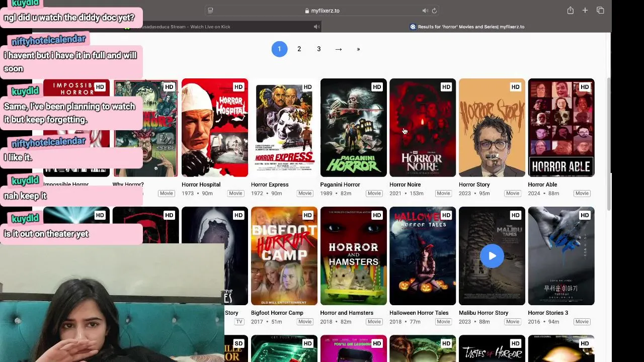The width and height of the screenshot is (644, 362).
Task: Click HD badge on Horror and Hamsters poster
Action: (x=377, y=215)
